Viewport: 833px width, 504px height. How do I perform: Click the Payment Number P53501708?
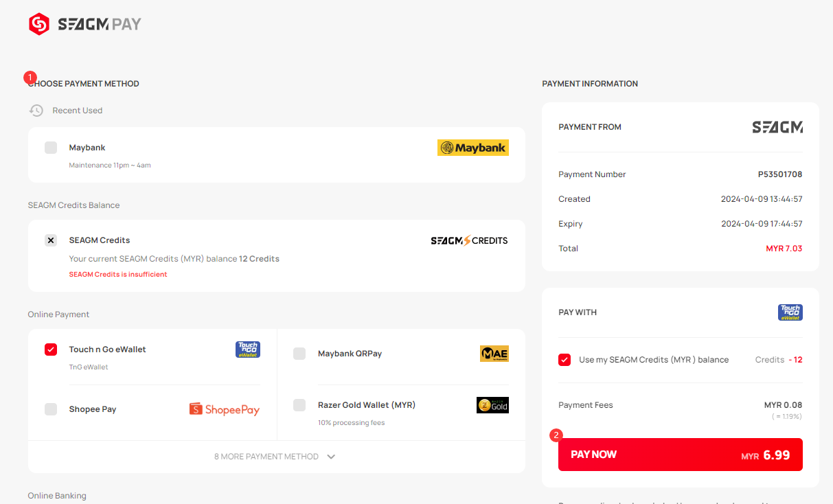(x=780, y=174)
